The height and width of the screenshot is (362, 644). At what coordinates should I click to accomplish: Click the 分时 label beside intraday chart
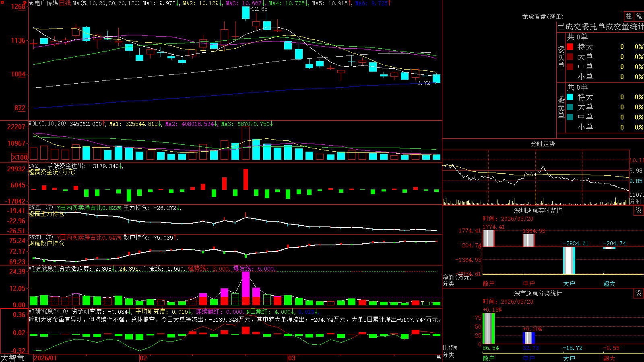coord(636,202)
